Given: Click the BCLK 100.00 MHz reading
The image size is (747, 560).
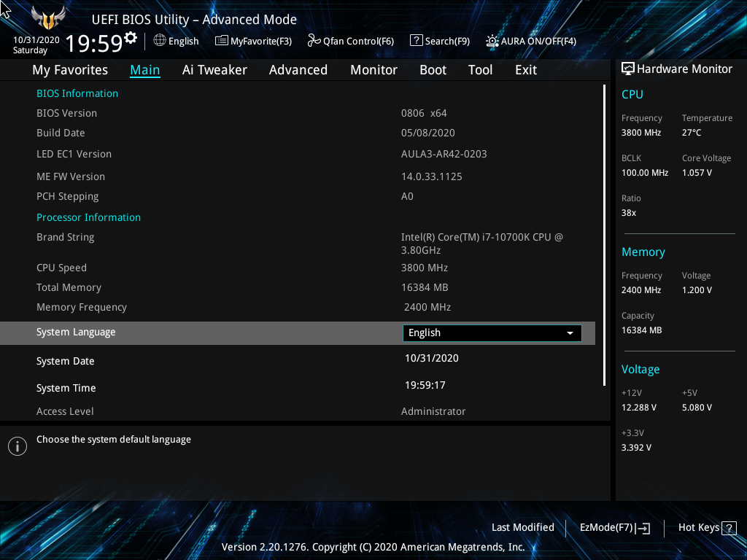Looking at the screenshot, I should (645, 173).
